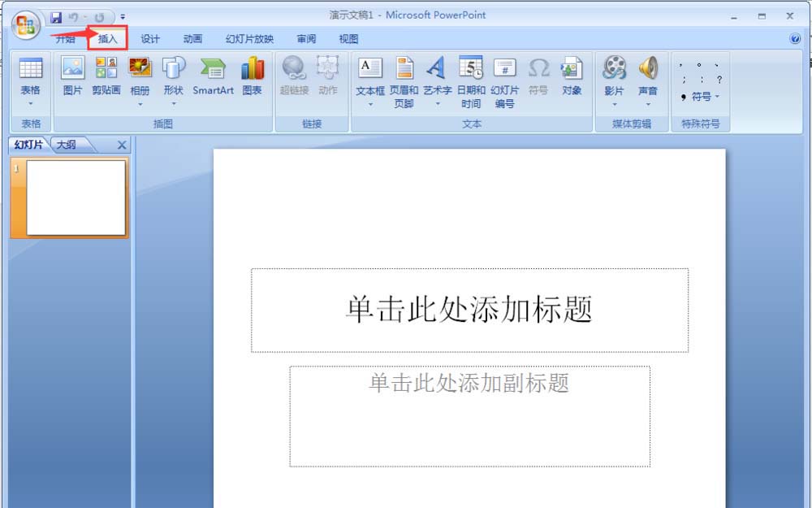Open the round Office button menu
The height and width of the screenshot is (508, 812).
click(26, 25)
